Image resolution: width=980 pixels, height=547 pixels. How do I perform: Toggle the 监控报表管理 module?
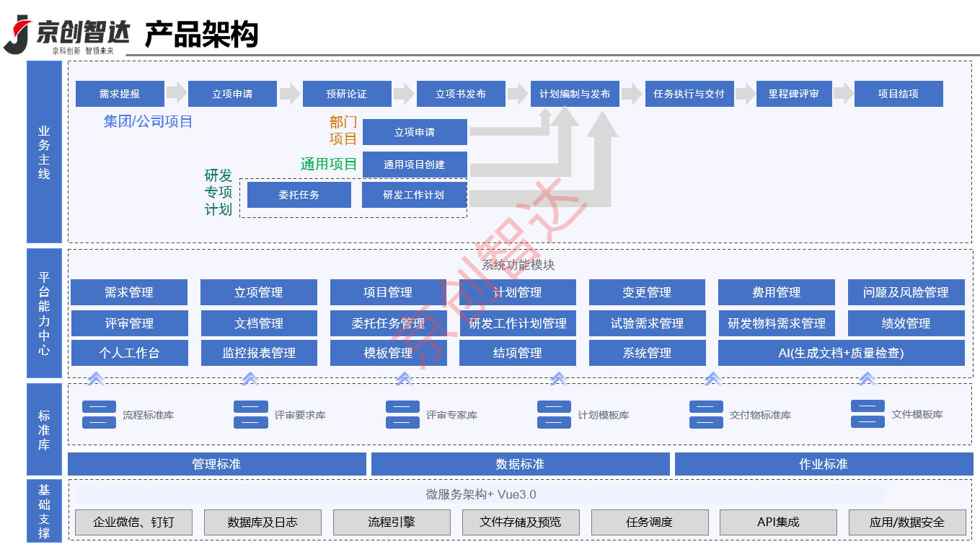coord(259,353)
